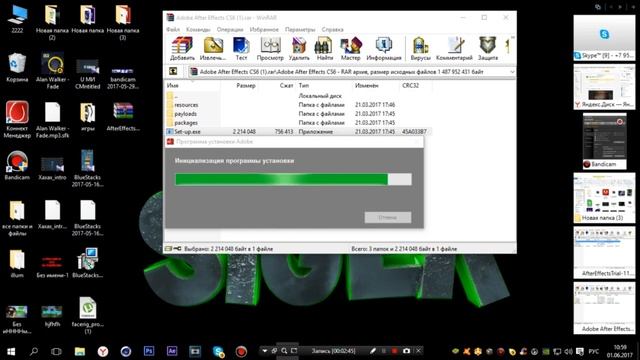640x360 pixels.
Task: Click the Добавить (Add) toolbar icon in WinRAR
Action: 182,49
